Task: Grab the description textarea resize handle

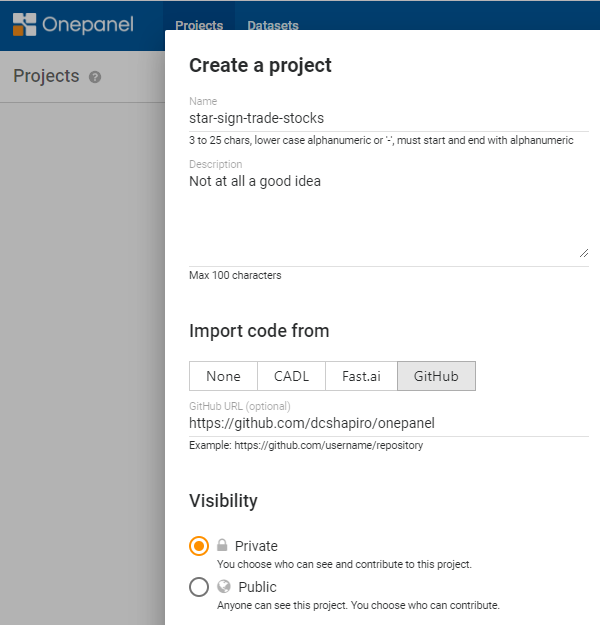Action: [584, 253]
